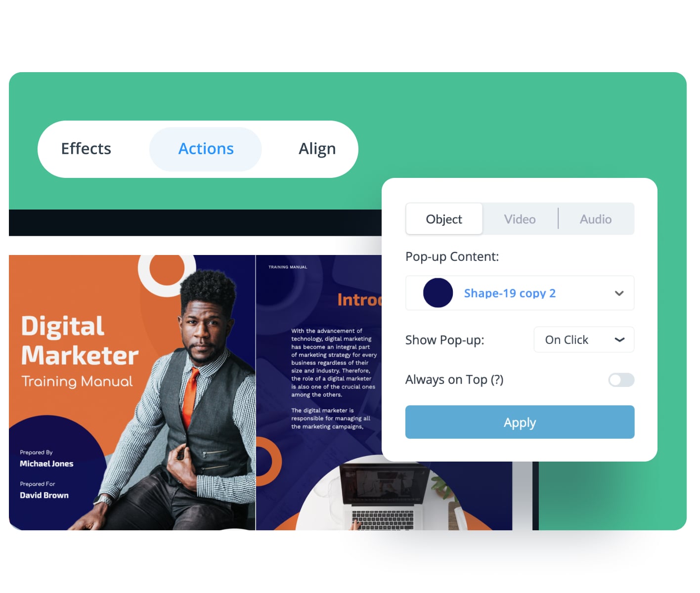Select the Video pop-up type

[520, 219]
